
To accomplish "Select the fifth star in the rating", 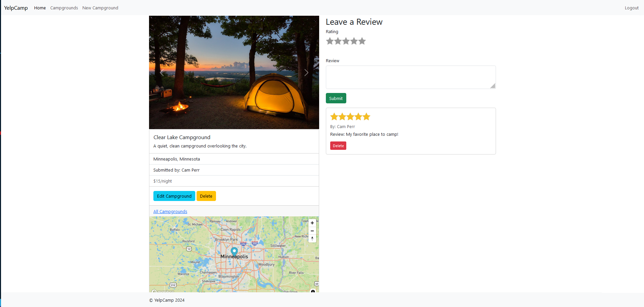I will pyautogui.click(x=362, y=41).
